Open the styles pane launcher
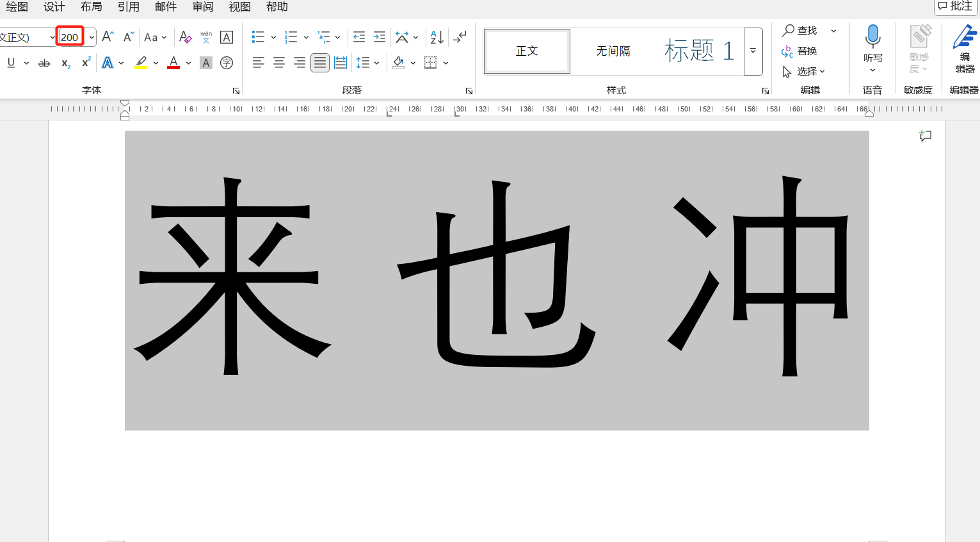Screen dimensions: 980x542 click(x=765, y=91)
